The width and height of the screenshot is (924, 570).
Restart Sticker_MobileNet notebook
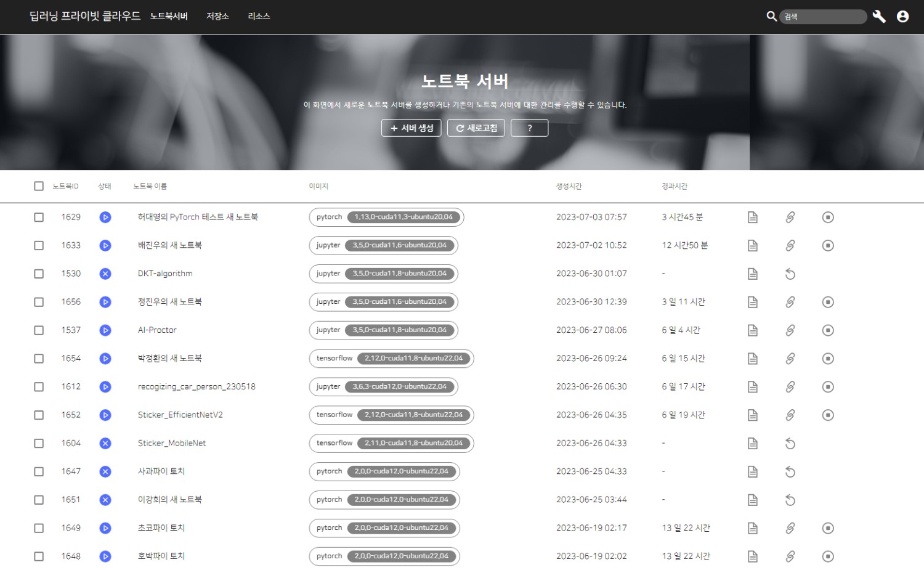pos(790,444)
